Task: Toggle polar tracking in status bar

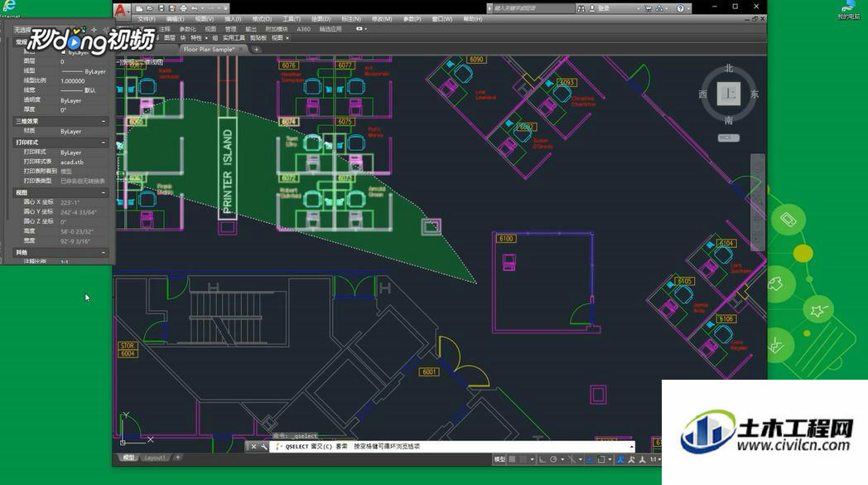Action: click(553, 459)
